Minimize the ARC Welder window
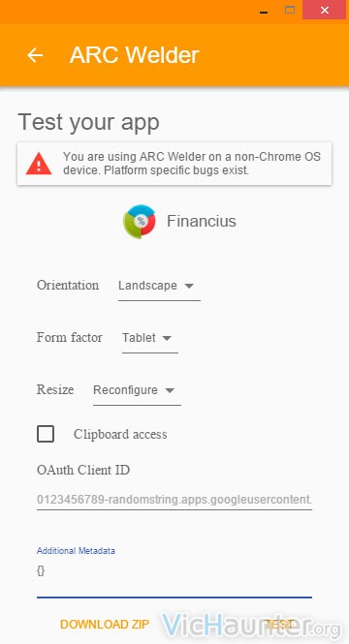349x644 pixels. click(264, 11)
